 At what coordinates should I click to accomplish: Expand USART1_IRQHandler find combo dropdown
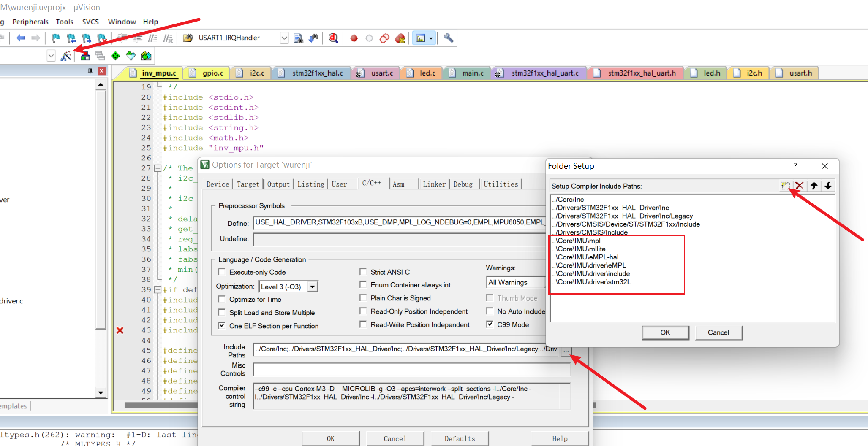284,38
